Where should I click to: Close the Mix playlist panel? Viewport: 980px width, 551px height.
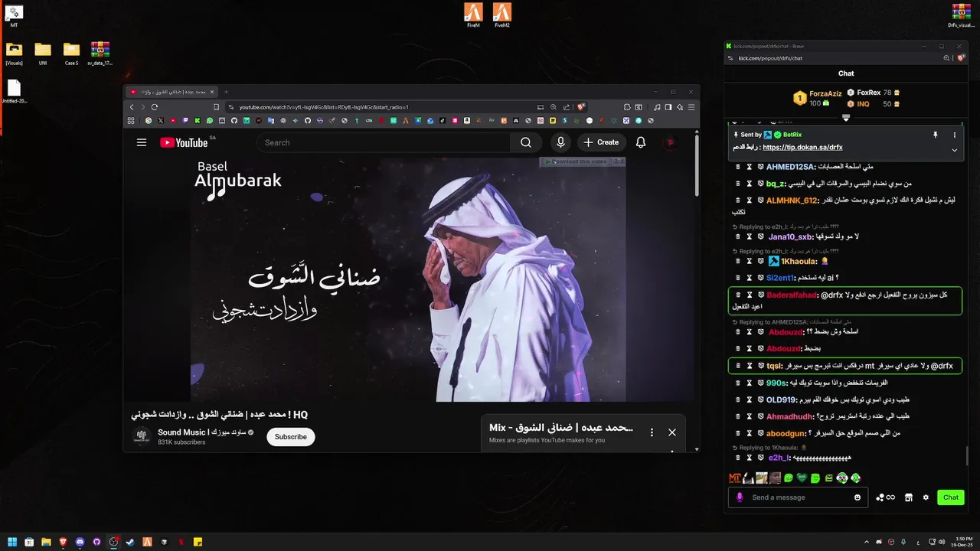(672, 432)
